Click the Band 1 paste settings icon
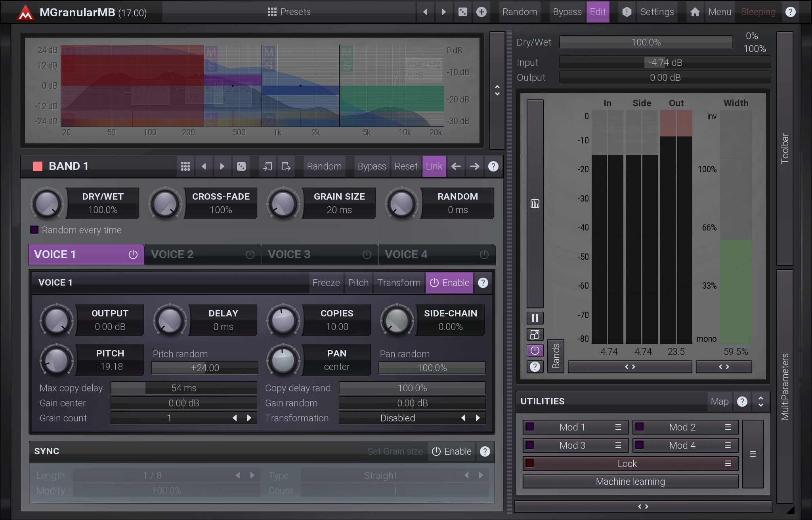Image resolution: width=812 pixels, height=520 pixels. point(286,166)
